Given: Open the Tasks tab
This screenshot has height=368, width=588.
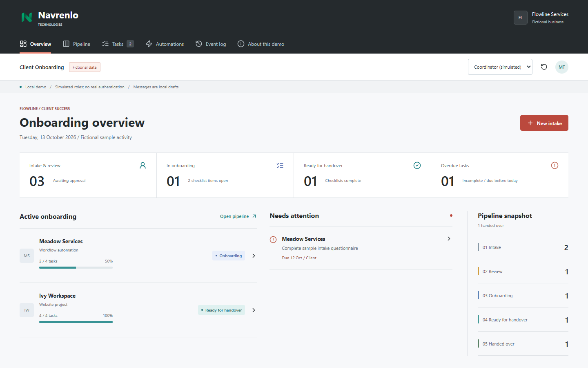Looking at the screenshot, I should click(x=118, y=44).
